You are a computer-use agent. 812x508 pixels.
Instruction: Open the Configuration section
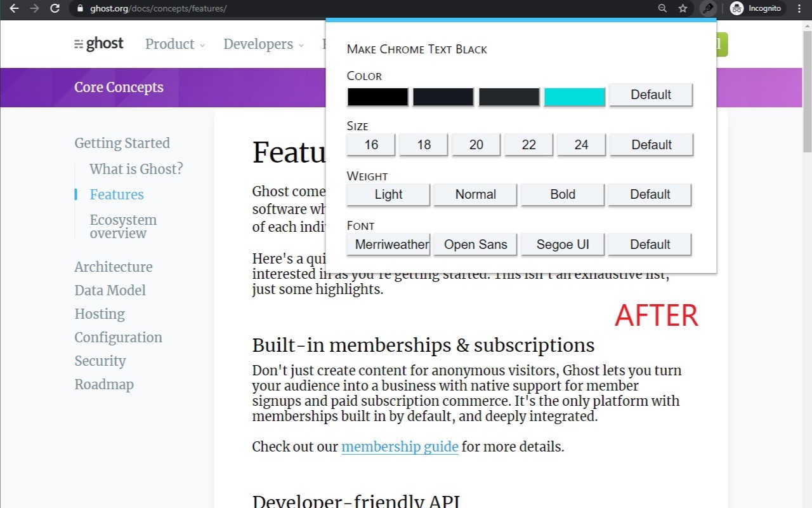pos(118,337)
